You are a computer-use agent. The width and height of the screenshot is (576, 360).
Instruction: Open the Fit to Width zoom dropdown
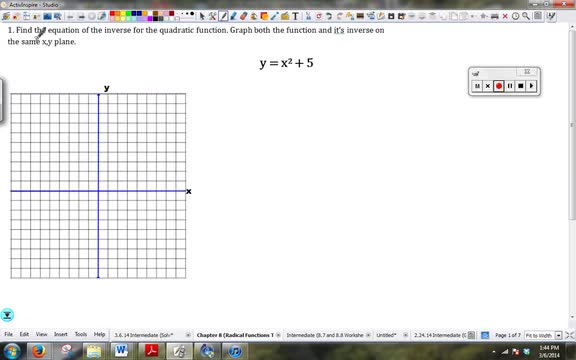click(558, 335)
